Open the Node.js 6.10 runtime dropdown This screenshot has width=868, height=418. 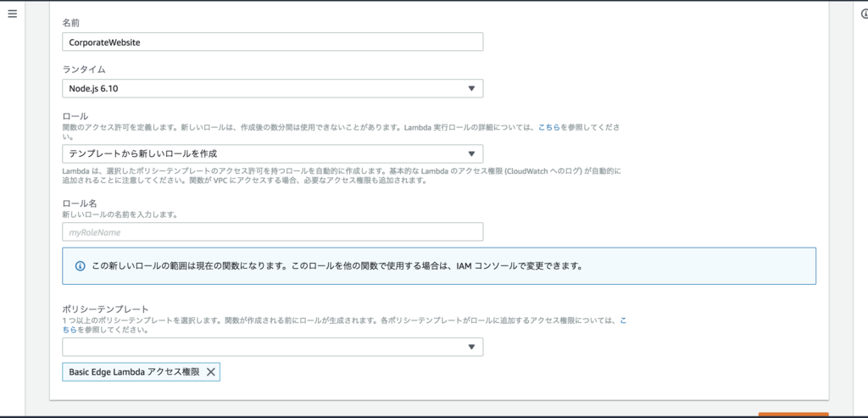(x=272, y=88)
